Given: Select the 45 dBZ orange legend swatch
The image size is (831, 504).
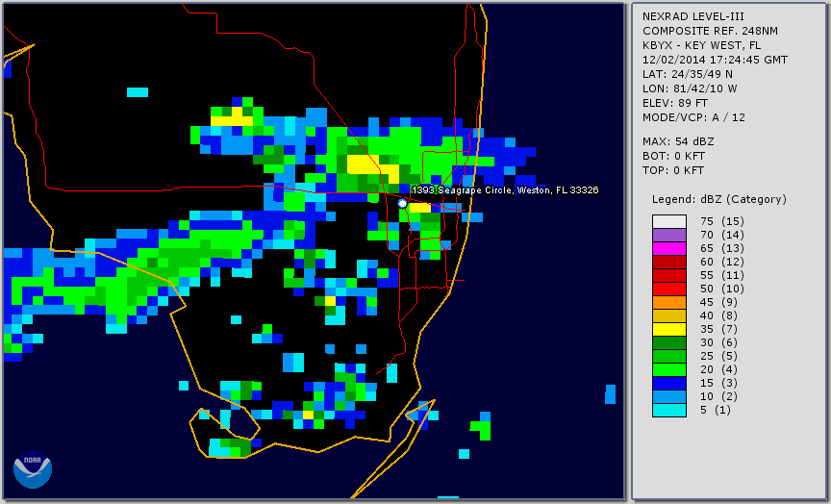Looking at the screenshot, I should pyautogui.click(x=669, y=303).
